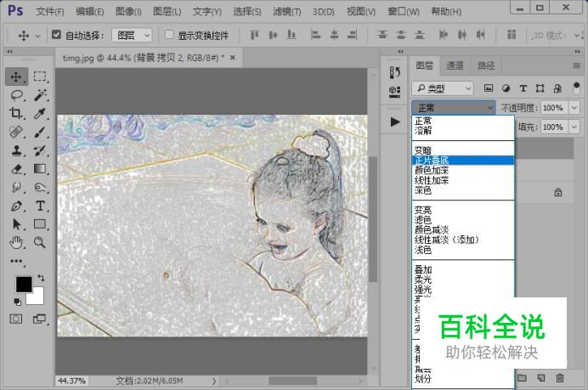Click the foreground color swatch
The image size is (588, 390).
point(24,285)
